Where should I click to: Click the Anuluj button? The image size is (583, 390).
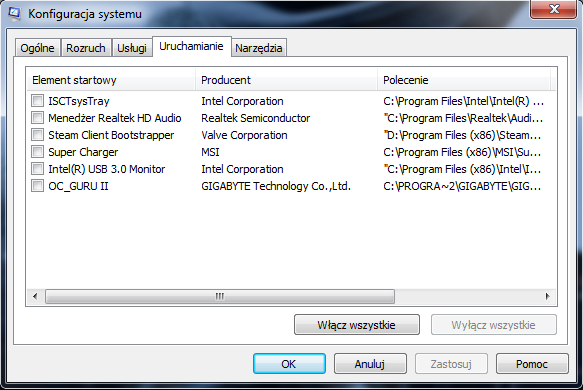click(x=370, y=364)
